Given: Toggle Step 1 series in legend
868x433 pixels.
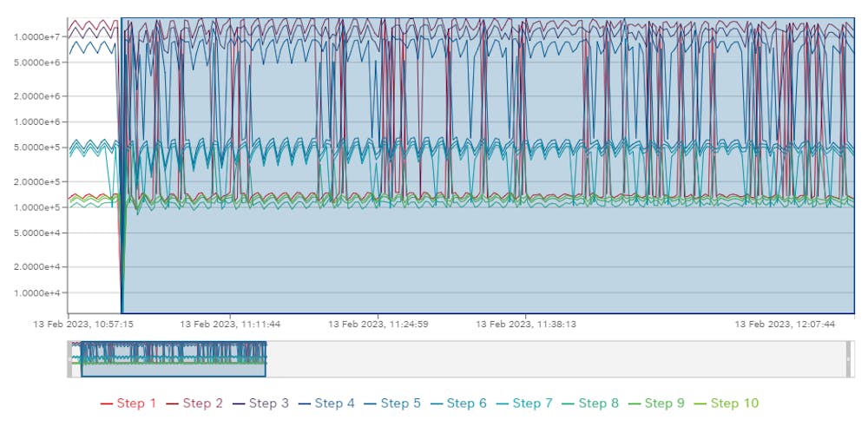Looking at the screenshot, I should (x=128, y=403).
